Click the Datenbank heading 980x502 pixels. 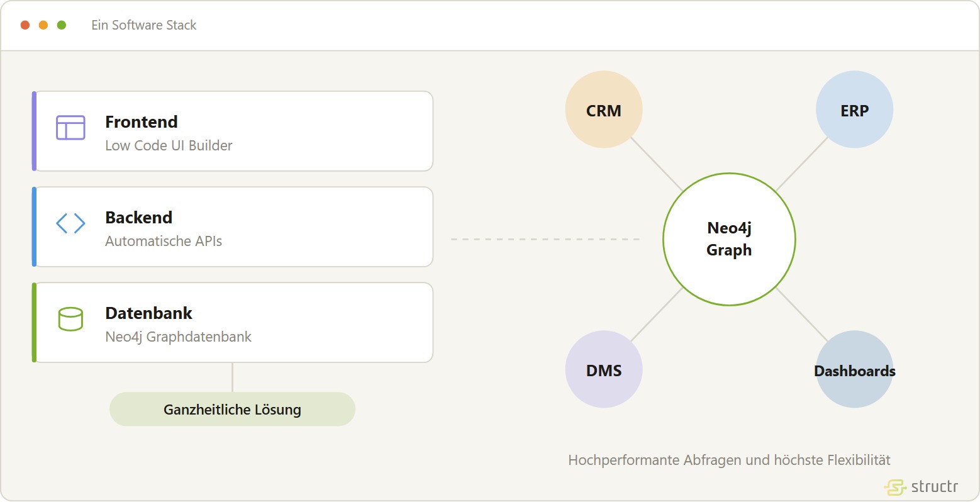pos(149,313)
